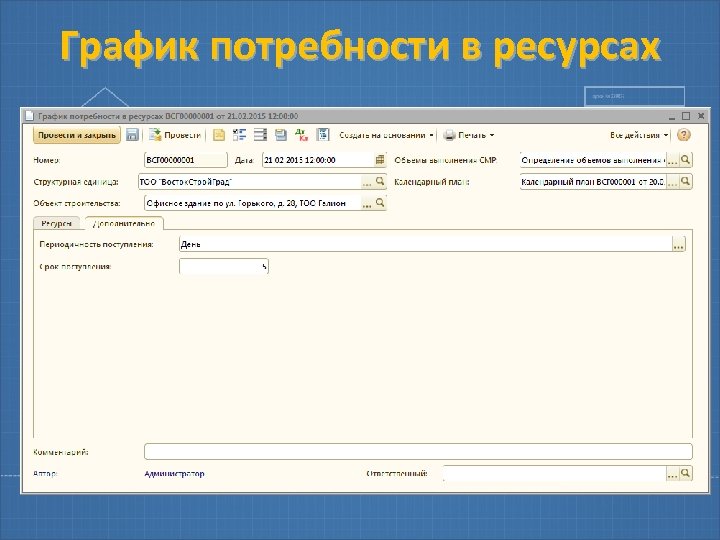The height and width of the screenshot is (540, 720).
Task: Click the stacked disk toolbar icon
Action: (x=281, y=135)
